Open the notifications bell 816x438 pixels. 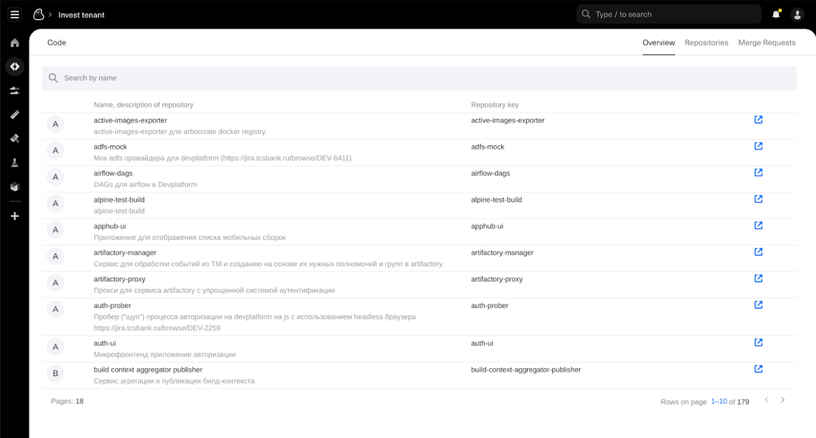[x=776, y=14]
